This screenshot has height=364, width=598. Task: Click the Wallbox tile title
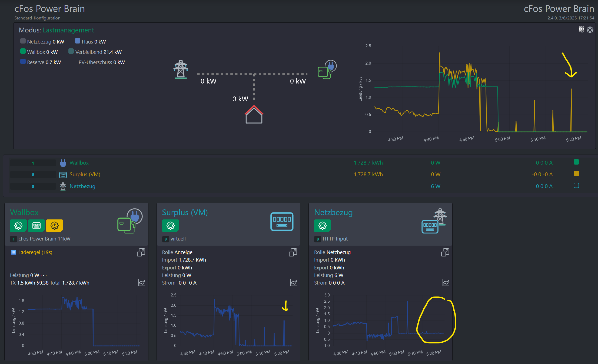click(x=24, y=212)
